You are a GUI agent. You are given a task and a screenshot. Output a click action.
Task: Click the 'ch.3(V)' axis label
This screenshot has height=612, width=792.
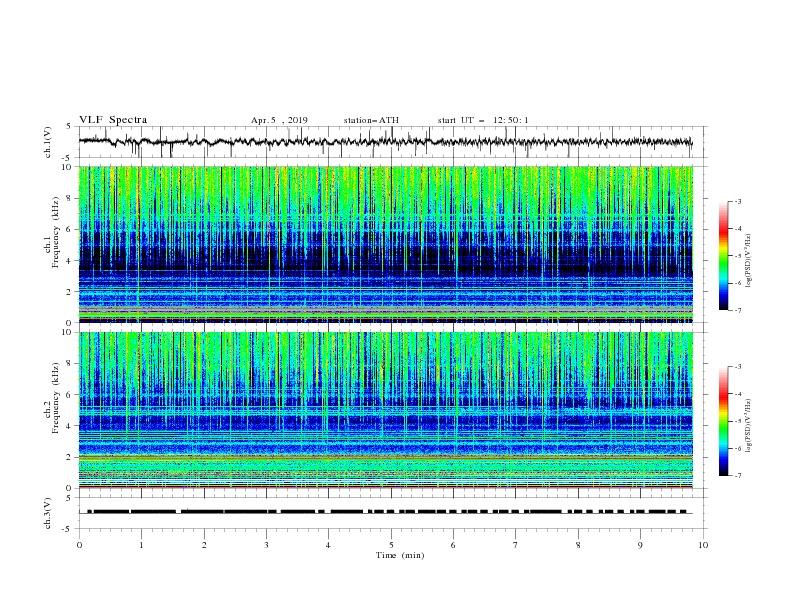click(x=48, y=513)
